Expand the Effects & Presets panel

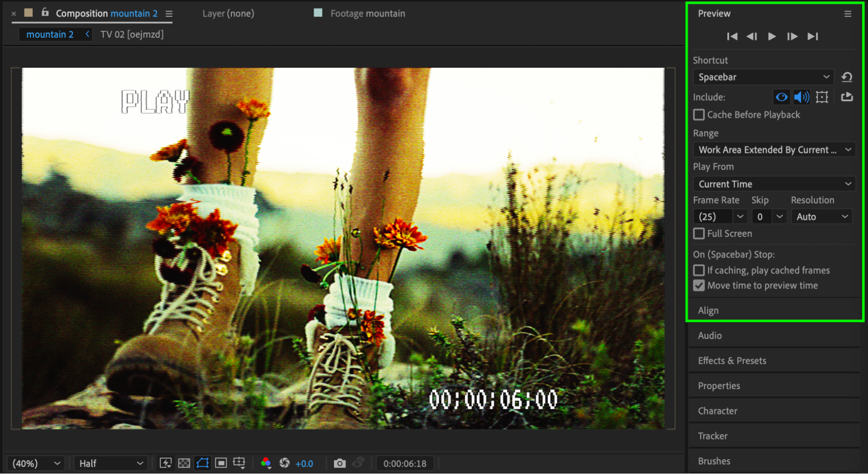click(774, 361)
